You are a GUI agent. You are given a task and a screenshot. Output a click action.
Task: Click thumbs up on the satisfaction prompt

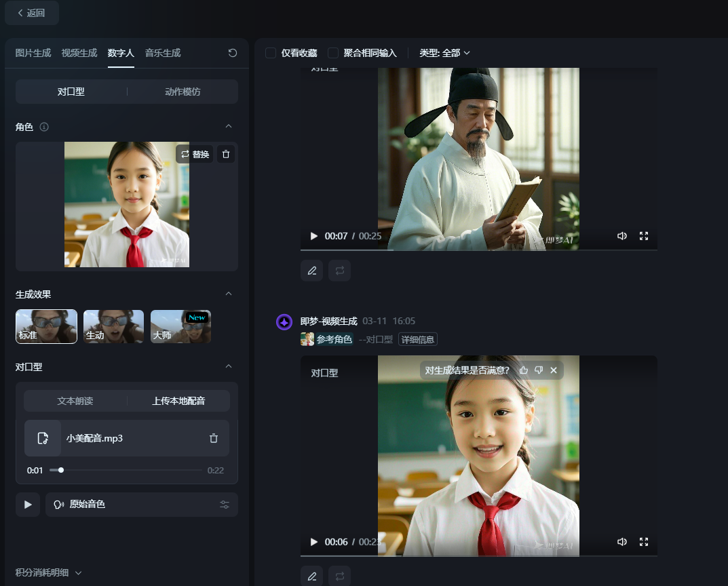point(524,370)
